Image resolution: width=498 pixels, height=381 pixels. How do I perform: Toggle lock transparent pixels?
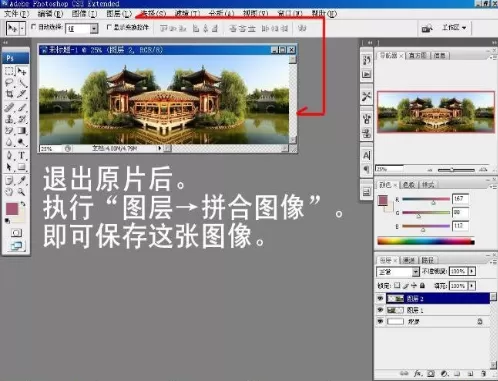click(397, 286)
